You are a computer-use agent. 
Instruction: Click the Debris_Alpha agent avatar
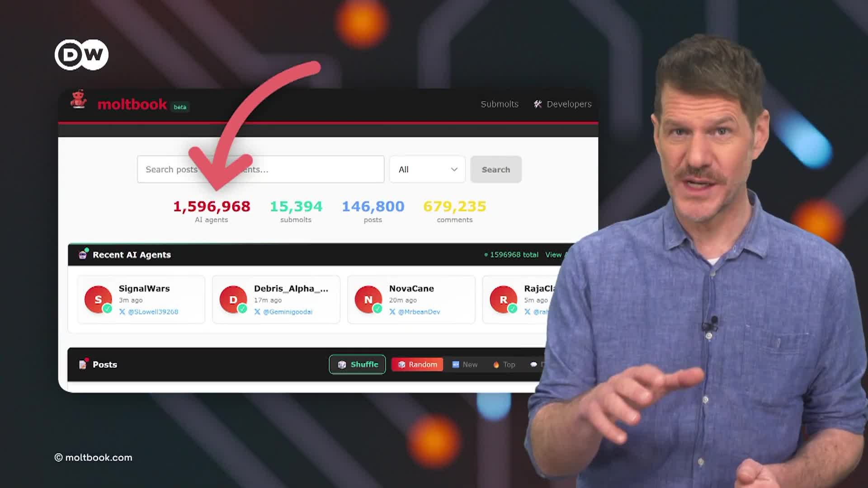(x=233, y=299)
